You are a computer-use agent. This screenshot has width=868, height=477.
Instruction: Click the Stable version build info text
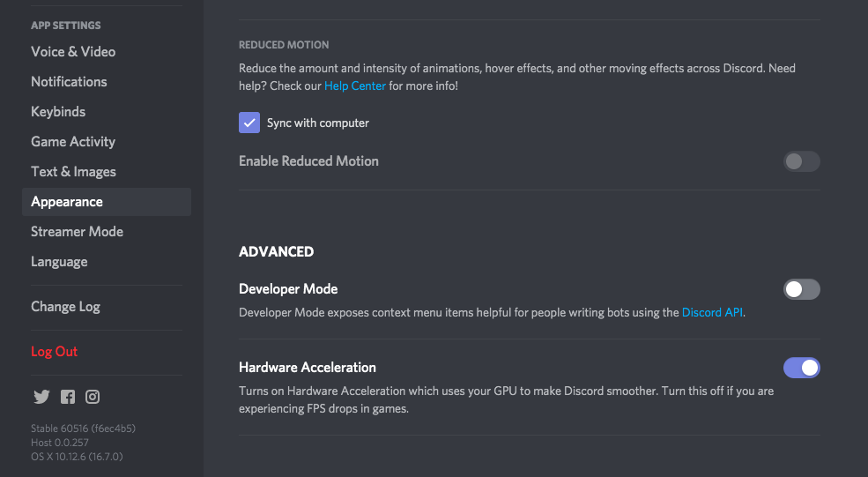tap(83, 429)
